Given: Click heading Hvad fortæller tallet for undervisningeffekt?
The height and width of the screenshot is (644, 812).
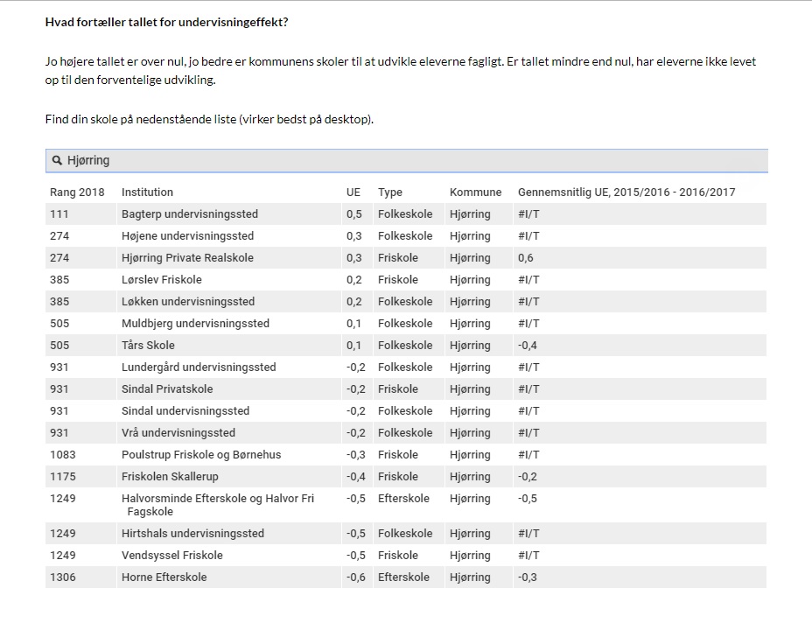Looking at the screenshot, I should [166, 22].
